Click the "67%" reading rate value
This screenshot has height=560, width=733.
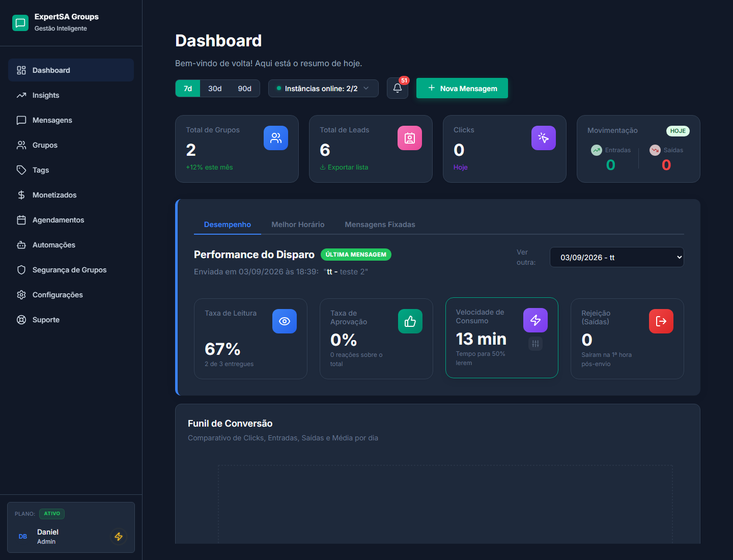click(222, 349)
